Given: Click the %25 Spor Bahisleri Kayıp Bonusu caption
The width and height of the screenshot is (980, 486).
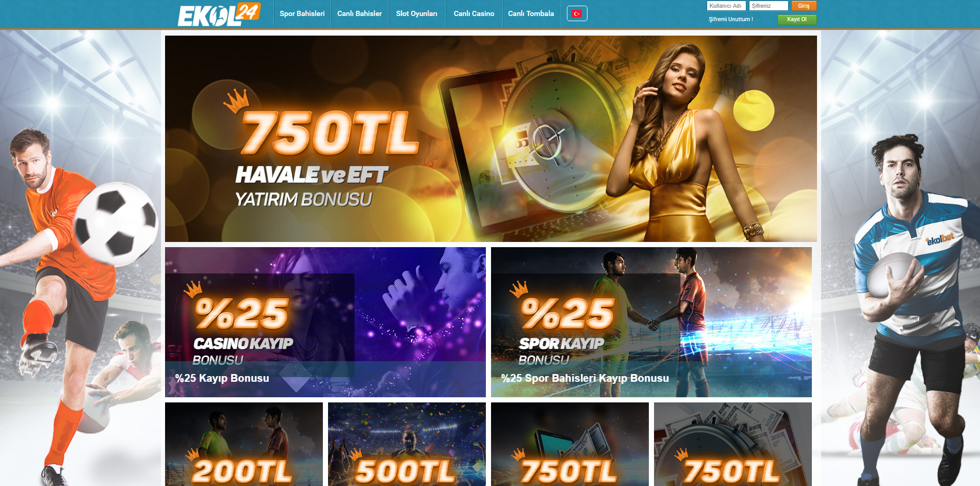Looking at the screenshot, I should (585, 378).
